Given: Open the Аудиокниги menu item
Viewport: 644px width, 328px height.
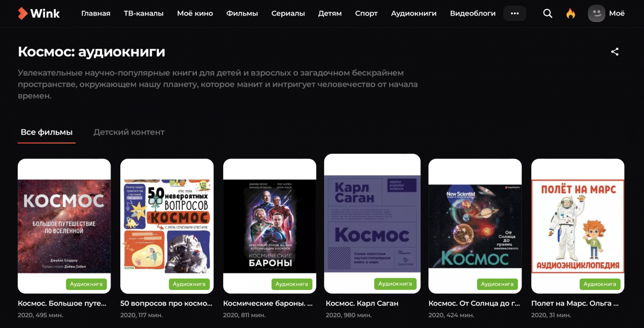Looking at the screenshot, I should tap(414, 13).
